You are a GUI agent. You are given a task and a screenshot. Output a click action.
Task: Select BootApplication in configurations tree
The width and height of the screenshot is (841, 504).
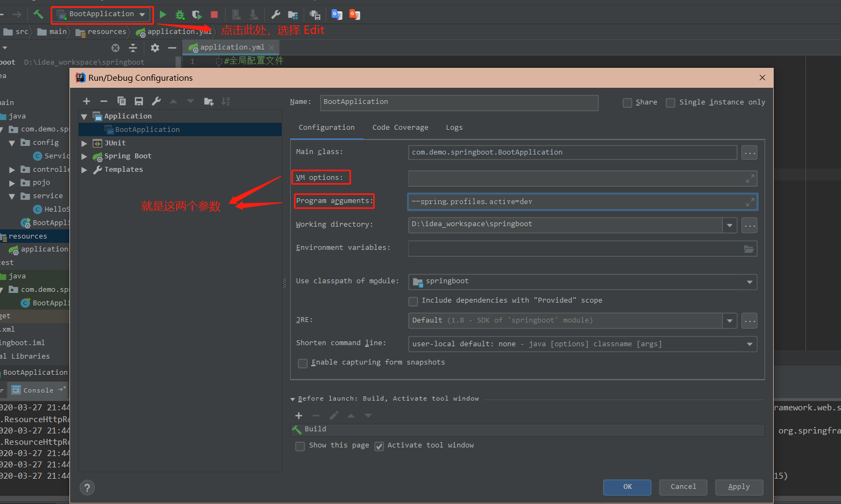tap(180, 130)
